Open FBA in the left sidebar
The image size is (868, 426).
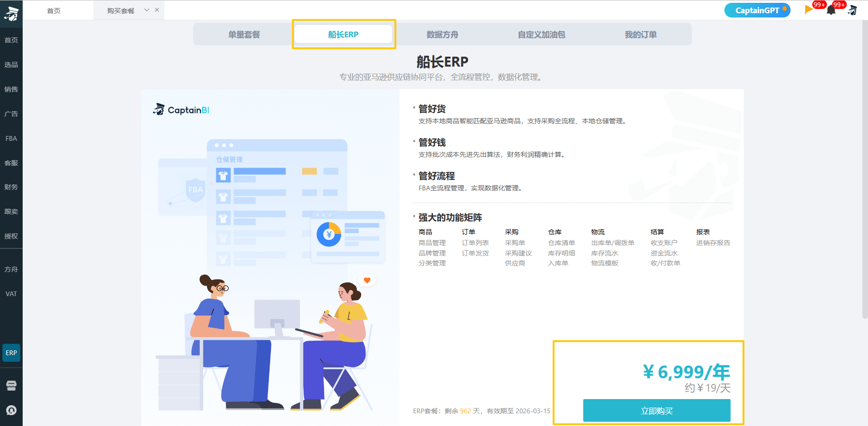[11, 138]
